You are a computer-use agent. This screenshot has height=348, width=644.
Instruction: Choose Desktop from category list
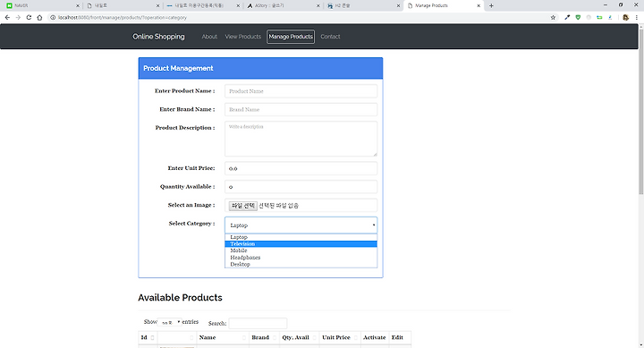click(x=301, y=264)
